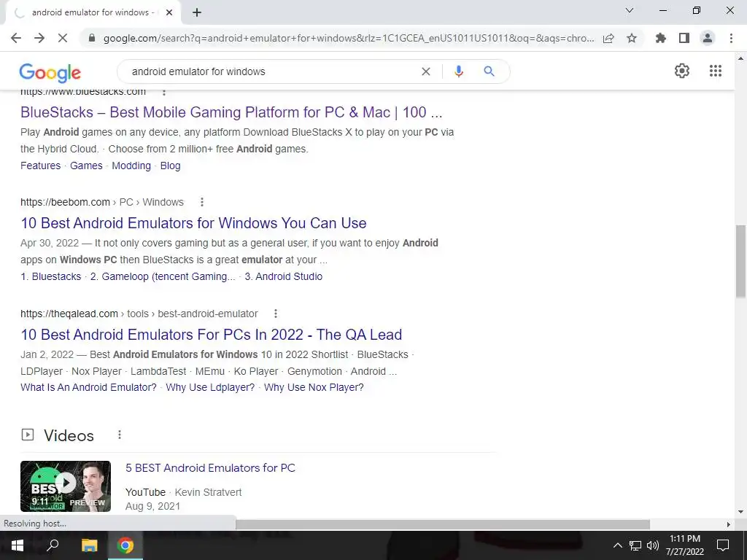Open the site lock info icon
The width and height of the screenshot is (747, 560).
[x=92, y=38]
